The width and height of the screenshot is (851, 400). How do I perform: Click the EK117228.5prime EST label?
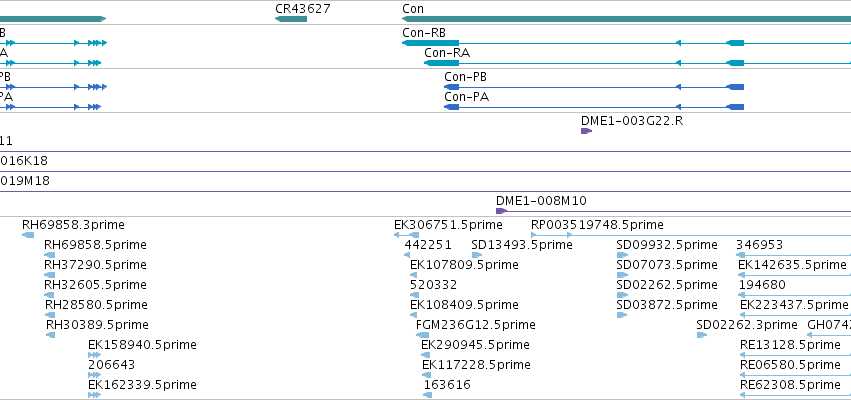click(x=477, y=365)
